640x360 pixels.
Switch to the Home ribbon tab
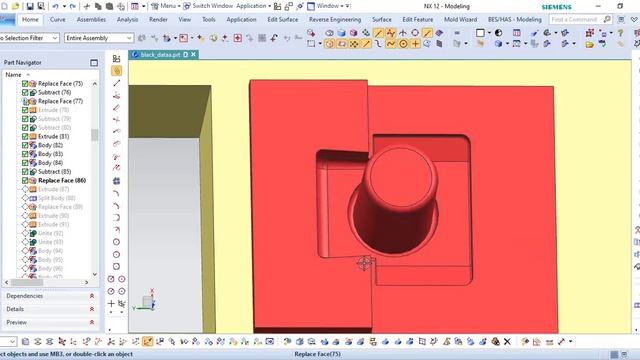tap(30, 19)
